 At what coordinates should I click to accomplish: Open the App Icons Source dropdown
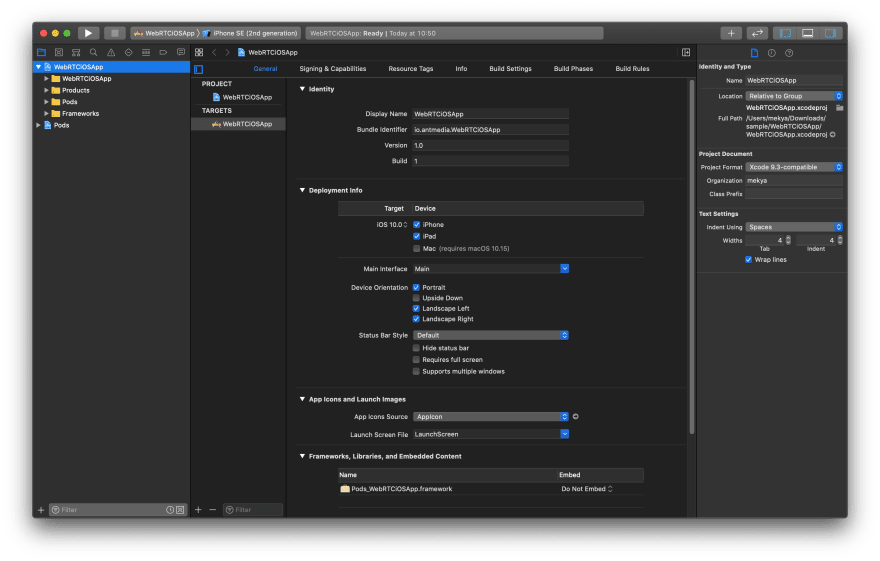[x=491, y=417]
